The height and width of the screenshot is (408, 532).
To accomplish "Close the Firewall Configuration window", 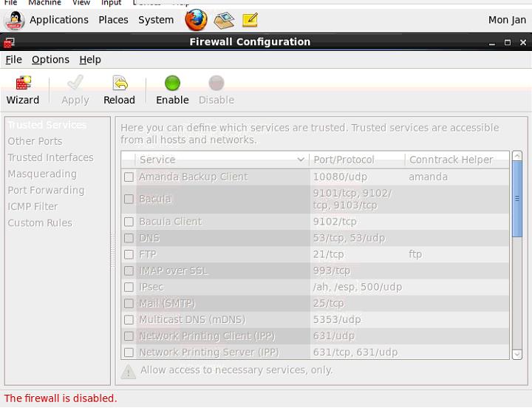I will 523,42.
